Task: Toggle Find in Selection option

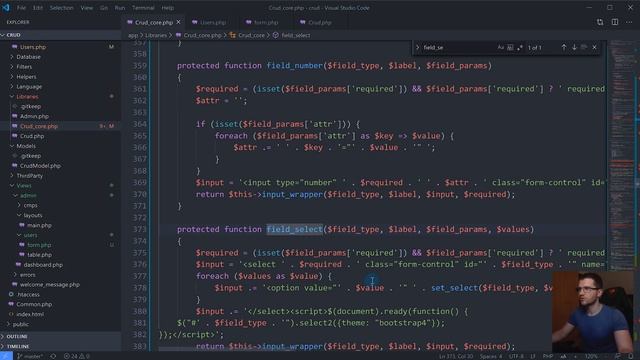Action: tap(584, 47)
